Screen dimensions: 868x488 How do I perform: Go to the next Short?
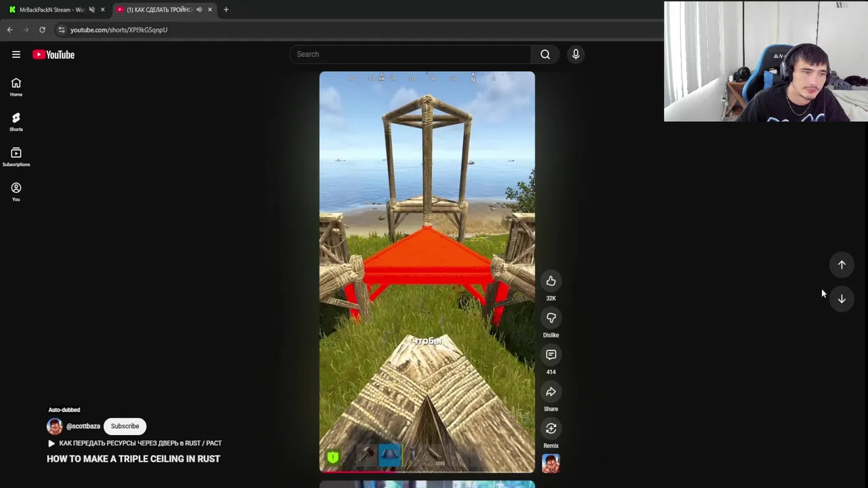pyautogui.click(x=842, y=299)
